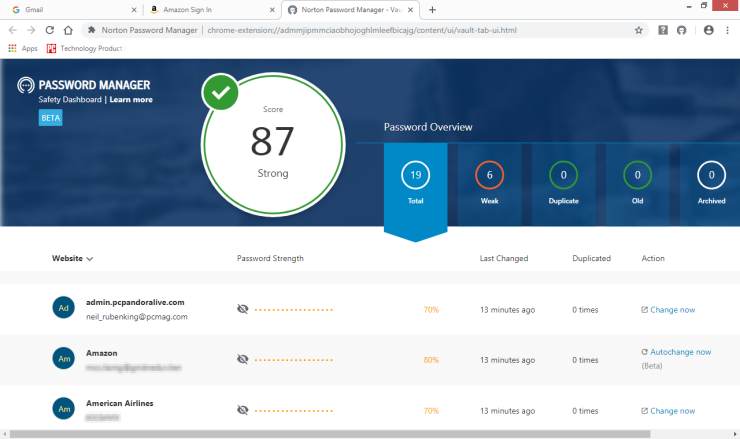Click the Password Strength column header

(270, 258)
